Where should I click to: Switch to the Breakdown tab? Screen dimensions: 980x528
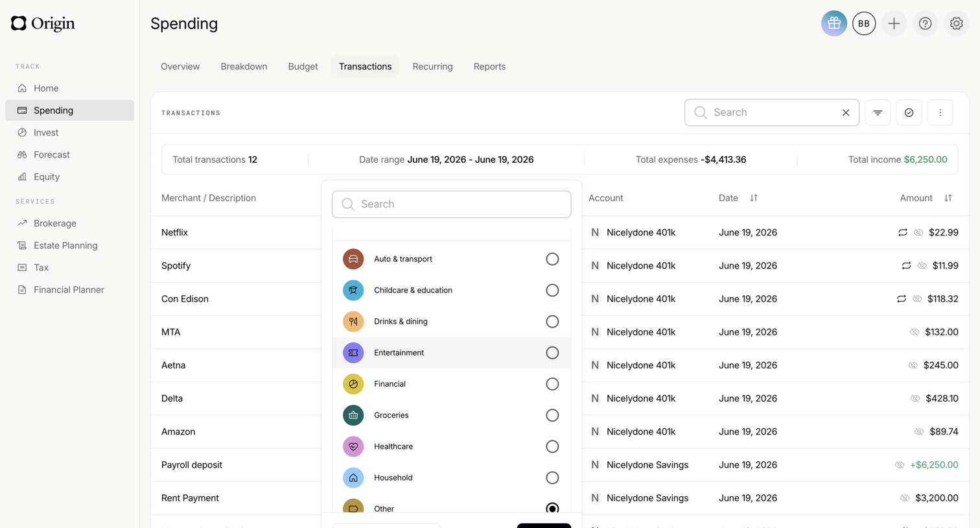tap(244, 66)
